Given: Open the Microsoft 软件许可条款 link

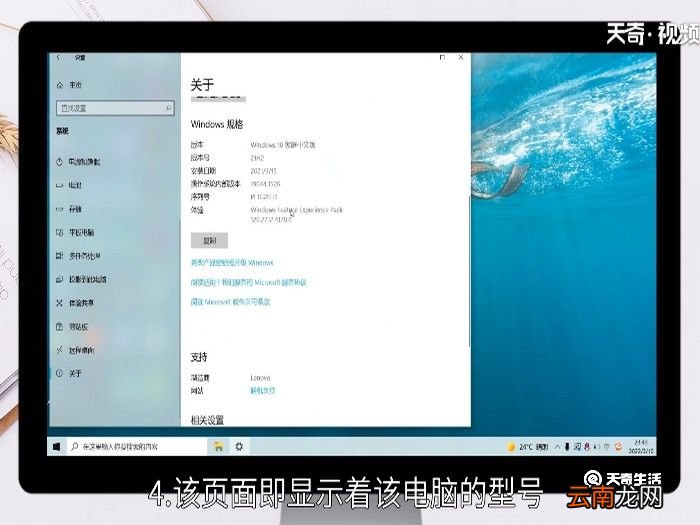Looking at the screenshot, I should pos(230,302).
